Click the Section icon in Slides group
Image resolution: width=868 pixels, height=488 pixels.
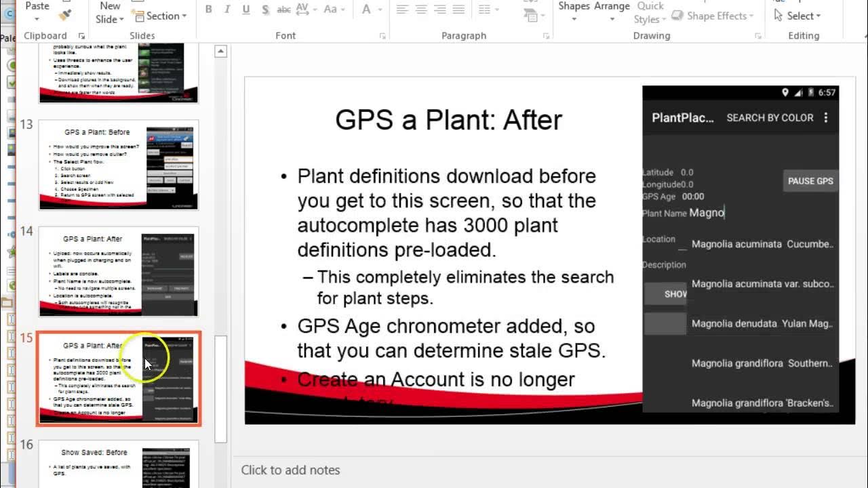(138, 16)
